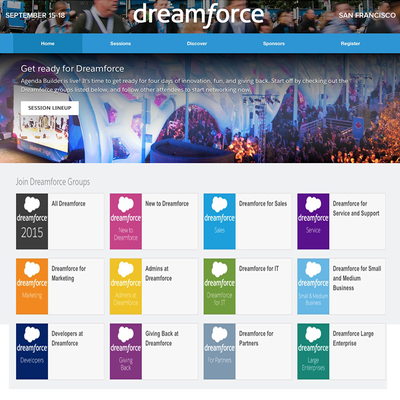Click the Admins at Dreamforce text link
This screenshot has height=400, width=400.
pos(158,273)
